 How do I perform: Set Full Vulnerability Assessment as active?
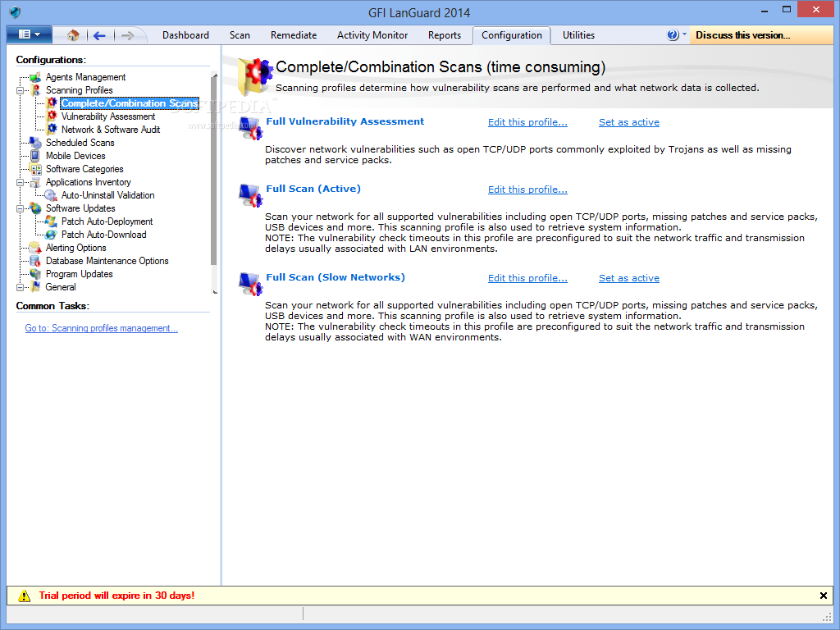tap(629, 122)
